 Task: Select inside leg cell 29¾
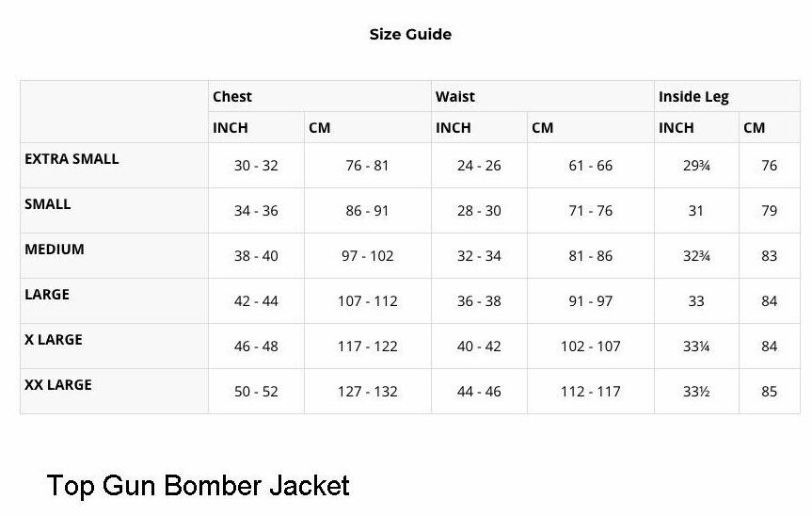tap(696, 166)
